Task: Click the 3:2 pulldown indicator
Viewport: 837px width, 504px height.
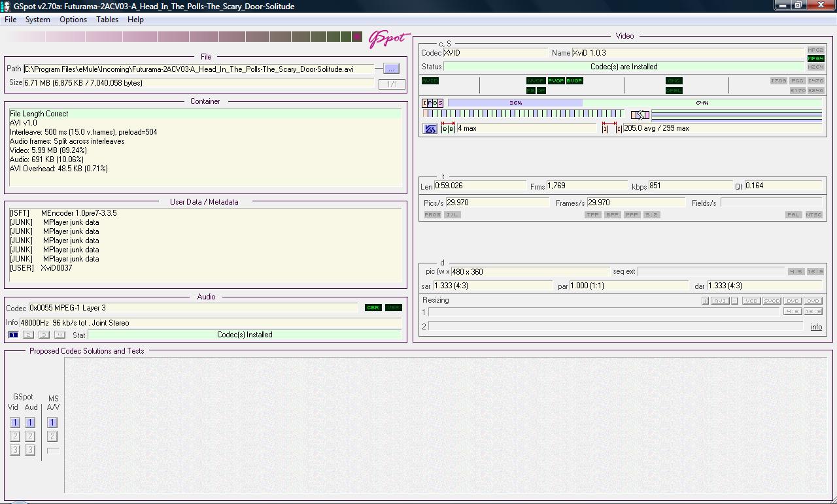Action: (651, 214)
